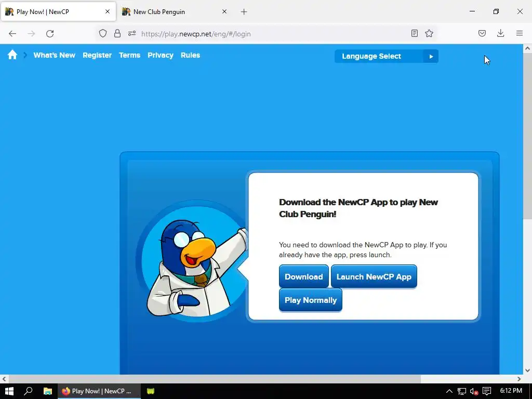Reload the current page
Screen dimensions: 532x399
(50, 34)
